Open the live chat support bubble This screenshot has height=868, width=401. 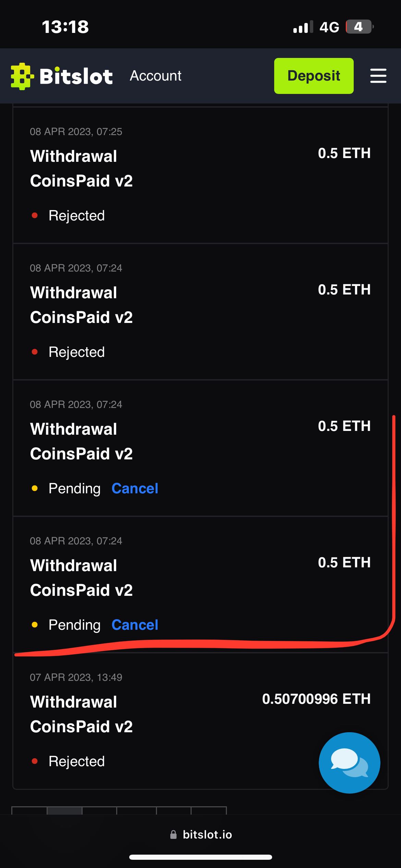point(349,762)
